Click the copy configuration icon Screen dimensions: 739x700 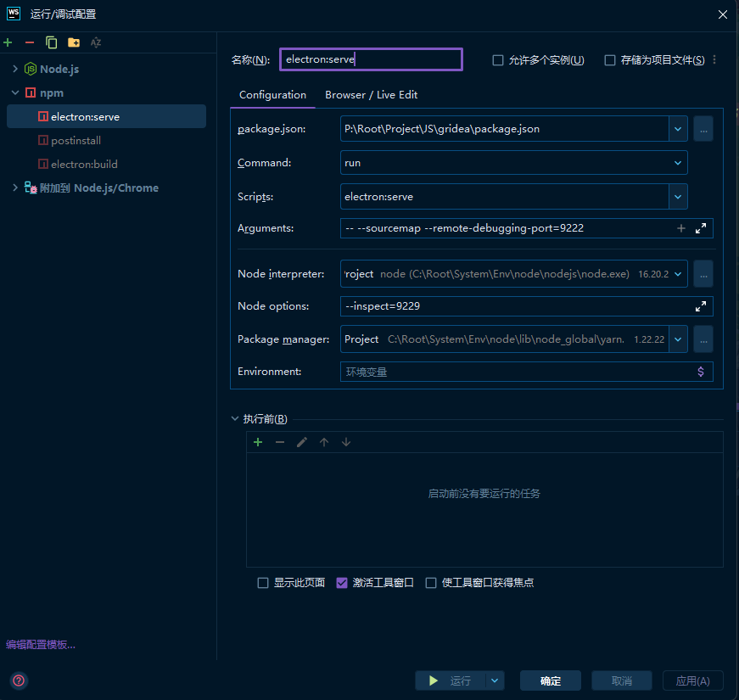tap(52, 42)
